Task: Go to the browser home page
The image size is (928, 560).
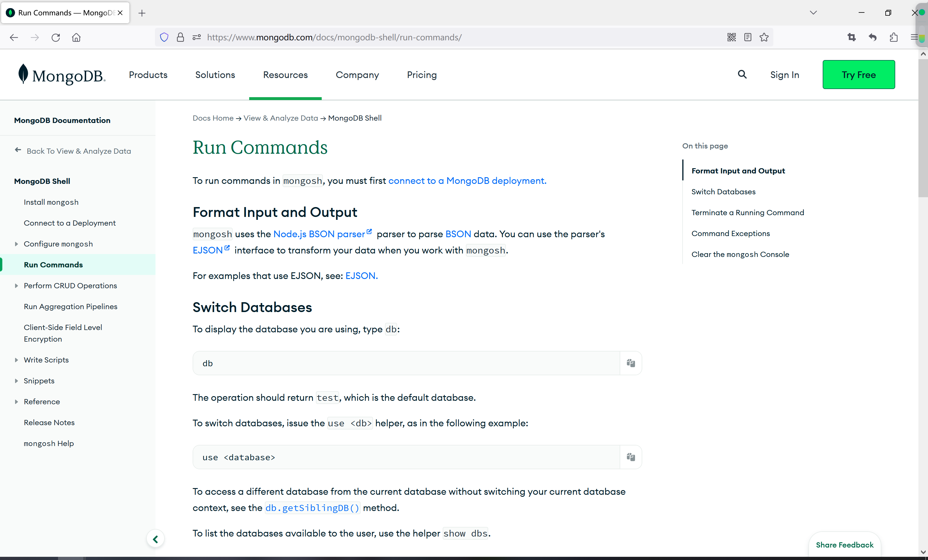Action: point(77,37)
